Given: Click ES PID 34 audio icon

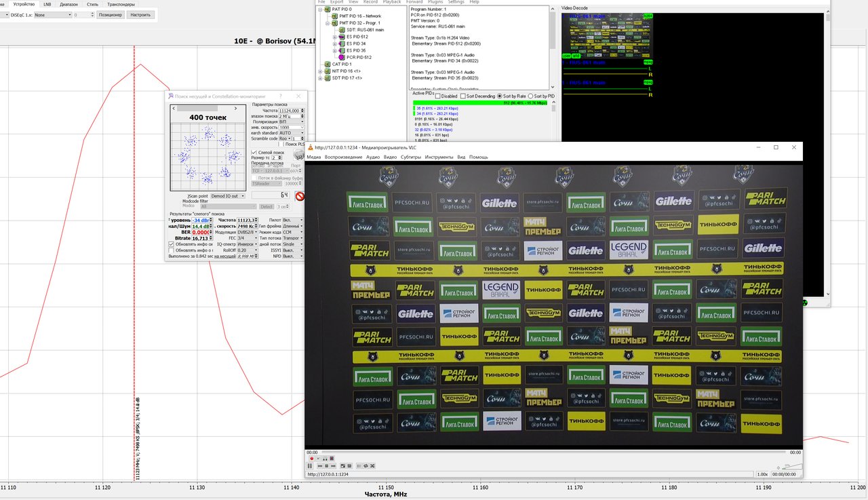Looking at the screenshot, I should click(x=342, y=43).
